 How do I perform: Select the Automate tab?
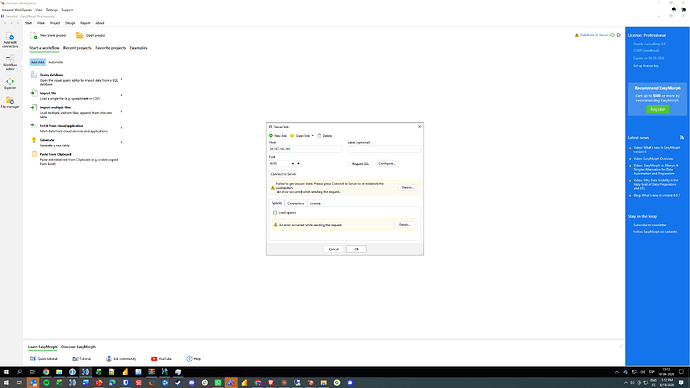pos(55,62)
